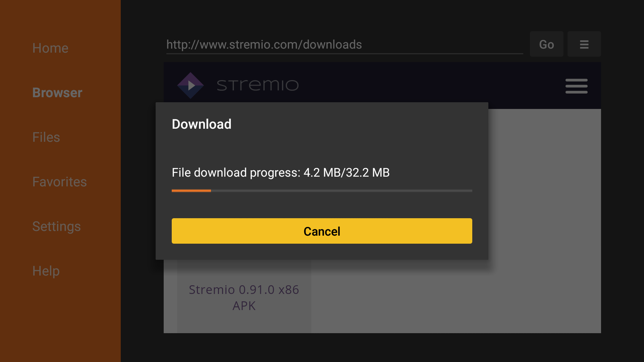This screenshot has height=362, width=644.
Task: Open the Stremio 0.91.0 x86 APK link
Action: pyautogui.click(x=244, y=298)
